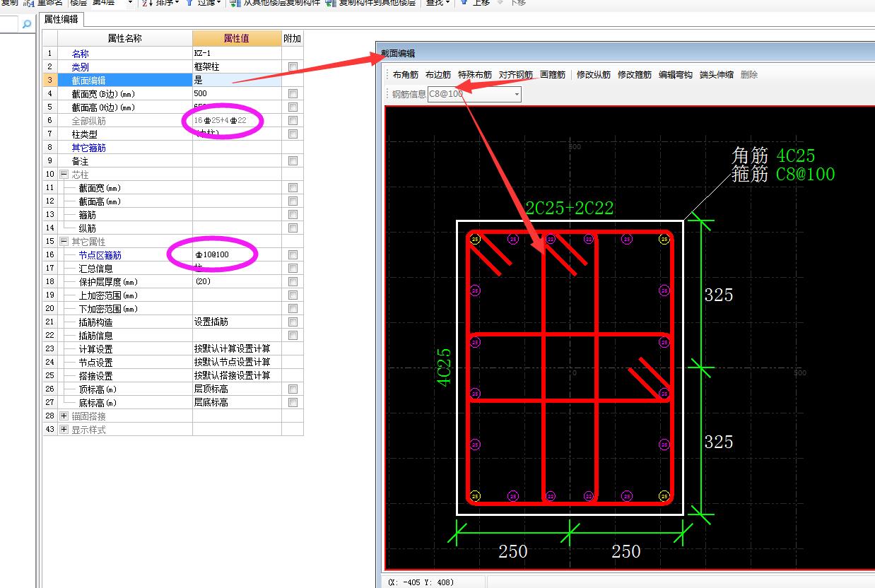Expand the 显示样式 property group
Image resolution: width=875 pixels, height=588 pixels.
[64, 429]
